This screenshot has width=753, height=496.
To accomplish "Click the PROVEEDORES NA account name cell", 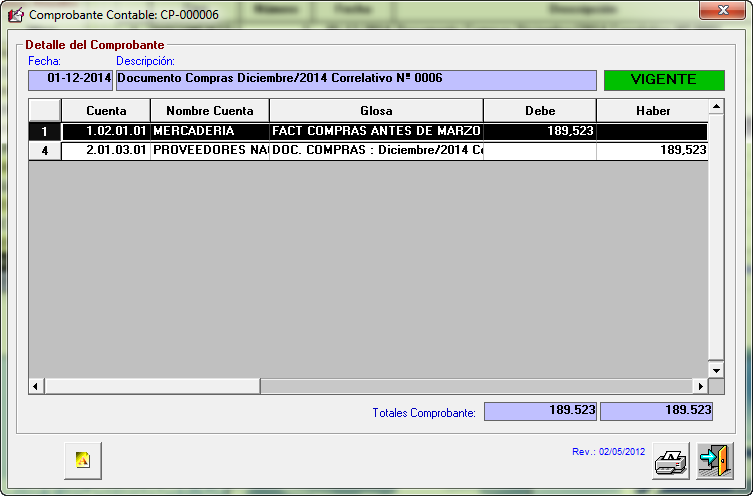I will point(210,151).
